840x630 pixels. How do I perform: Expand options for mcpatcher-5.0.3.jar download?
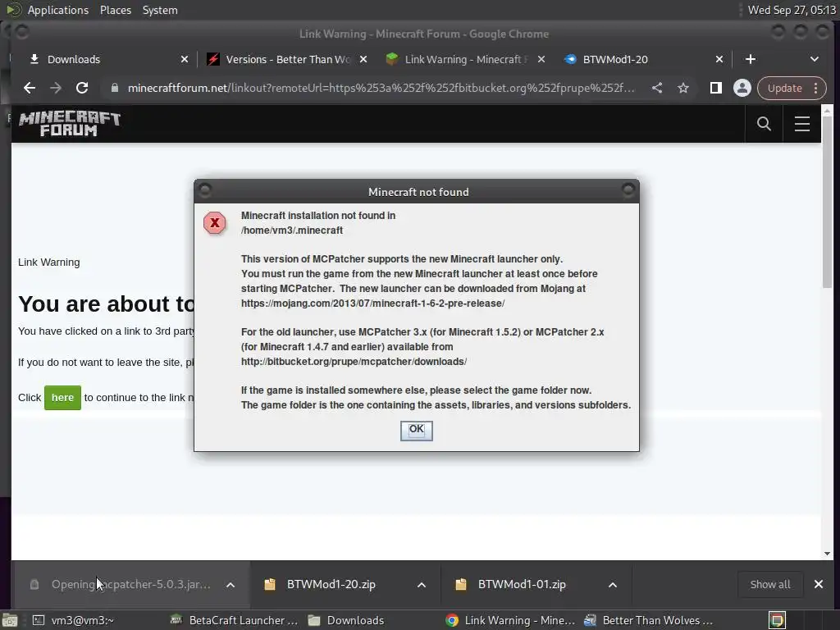[231, 584]
